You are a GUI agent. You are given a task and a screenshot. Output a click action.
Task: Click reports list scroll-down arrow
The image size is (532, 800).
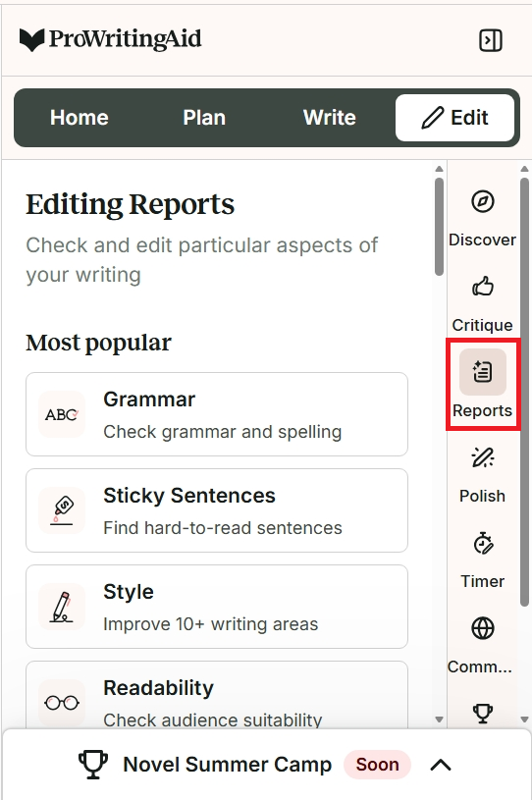point(439,720)
